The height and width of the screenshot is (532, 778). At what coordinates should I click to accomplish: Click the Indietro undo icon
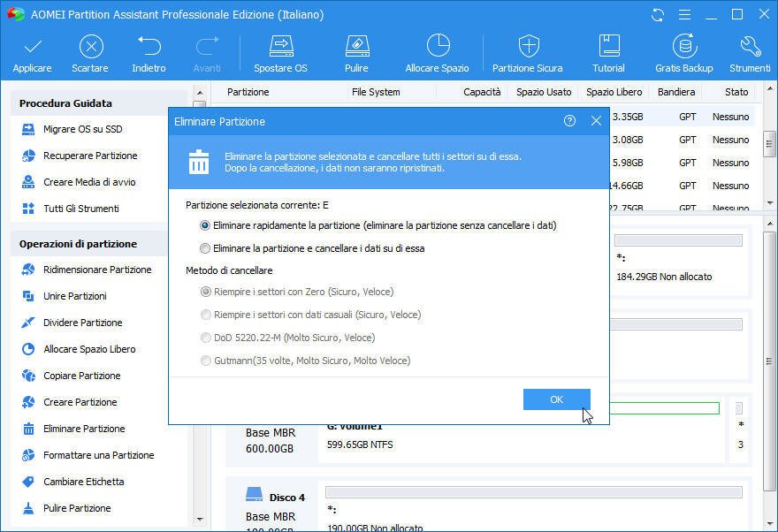[149, 46]
